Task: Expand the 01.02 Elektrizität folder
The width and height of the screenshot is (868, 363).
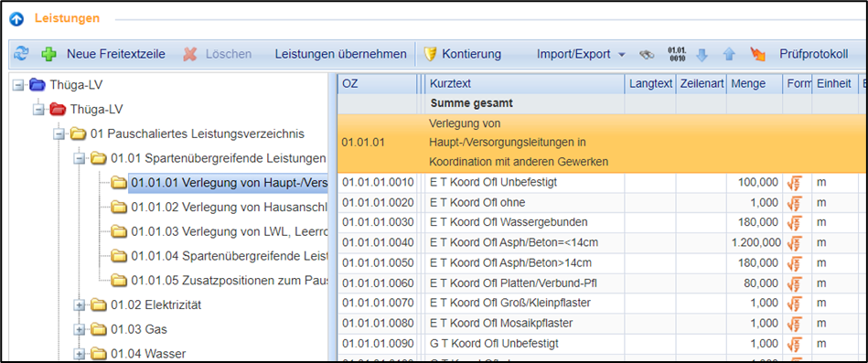Action: [80, 304]
